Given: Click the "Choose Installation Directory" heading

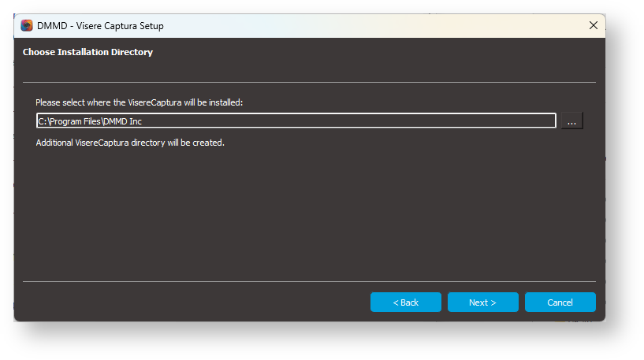Looking at the screenshot, I should click(87, 53).
